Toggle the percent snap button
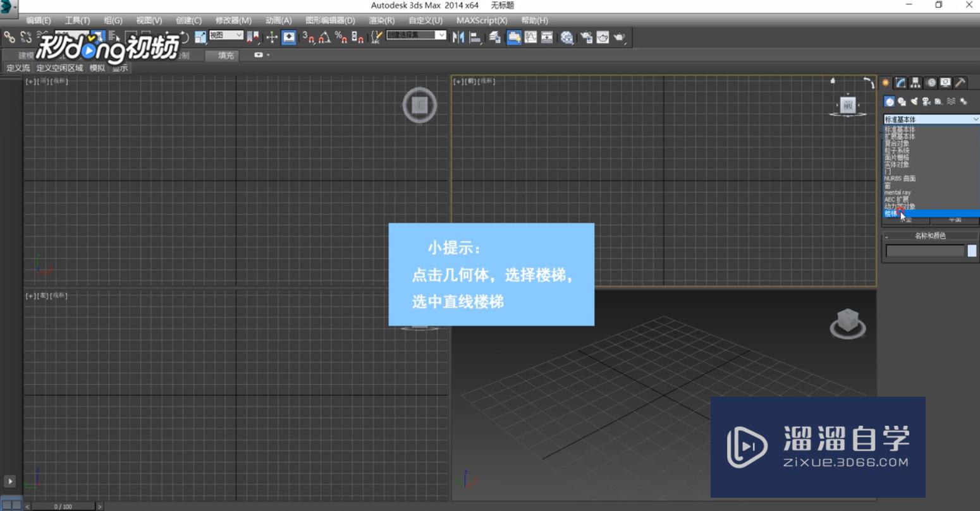Screen dimensions: 980x511 pyautogui.click(x=341, y=37)
